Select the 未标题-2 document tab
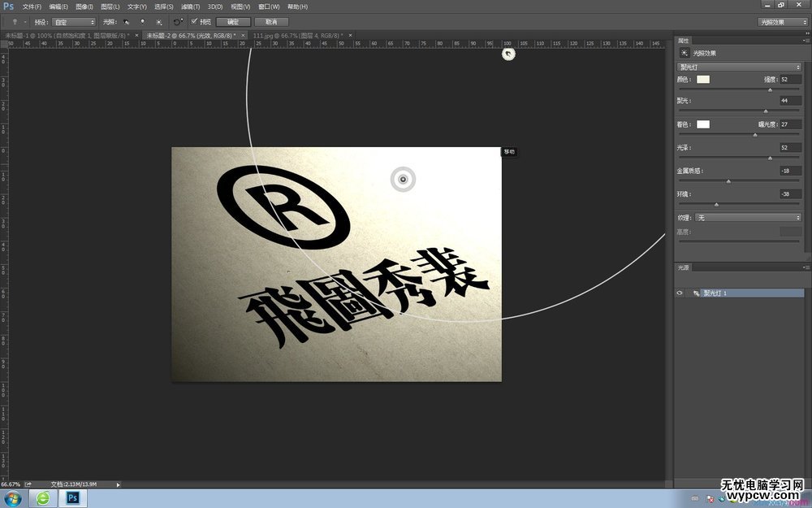812x508 pixels. 191,35
